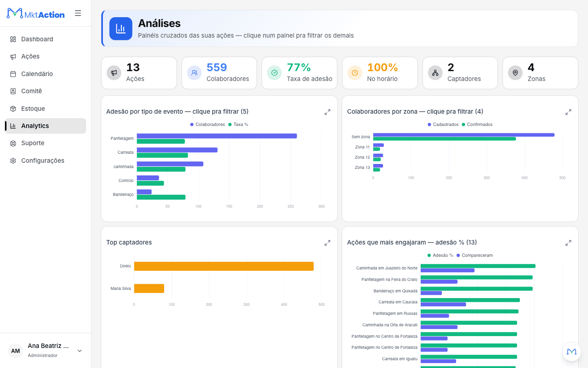
Task: Open the Ana Beatriz user menu chevron
Action: (x=80, y=351)
